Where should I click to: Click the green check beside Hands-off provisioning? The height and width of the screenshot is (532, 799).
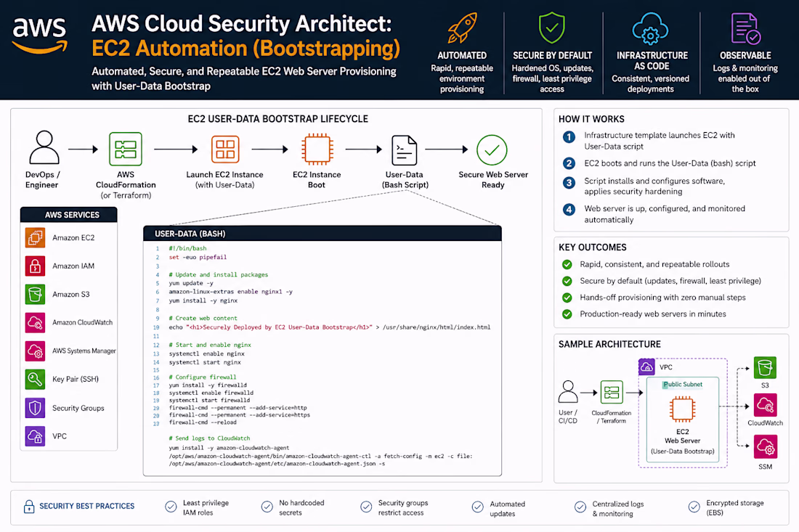pyautogui.click(x=567, y=298)
